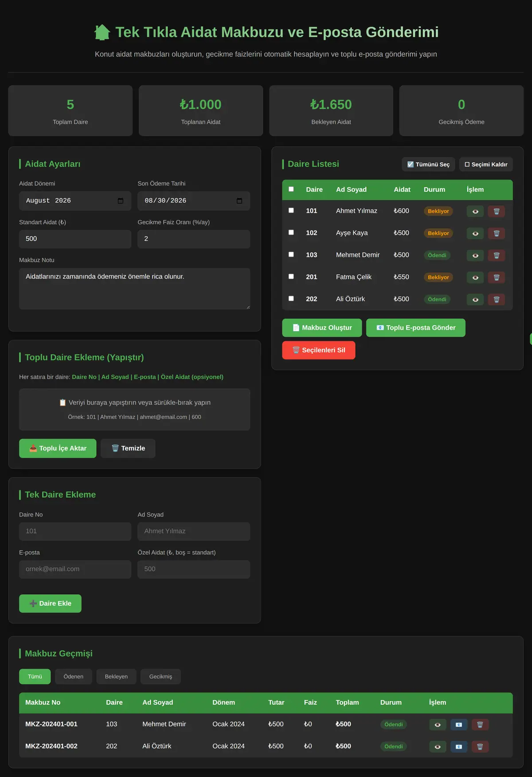
Task: Import data with Toplu İçe Aktar
Action: (58, 449)
